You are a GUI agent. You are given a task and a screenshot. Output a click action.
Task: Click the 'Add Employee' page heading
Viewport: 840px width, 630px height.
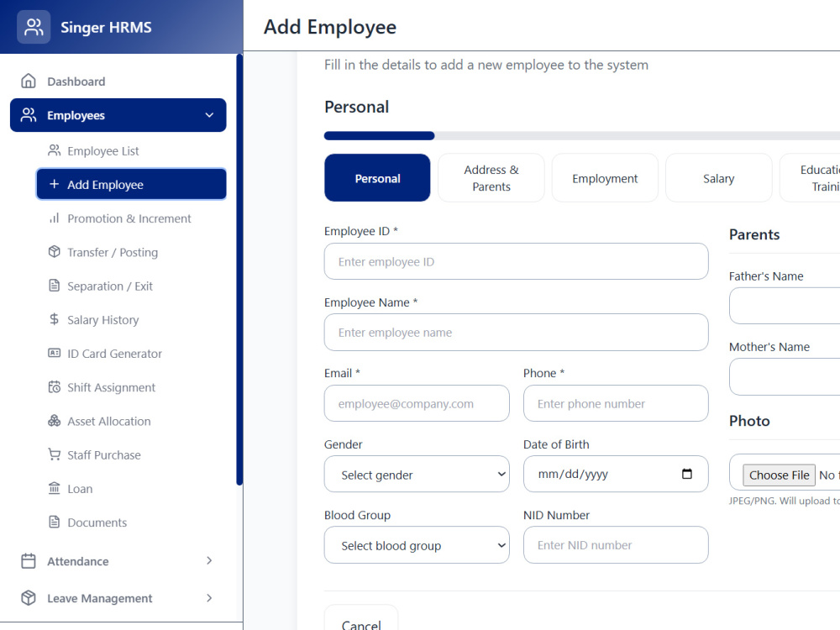[x=330, y=27]
